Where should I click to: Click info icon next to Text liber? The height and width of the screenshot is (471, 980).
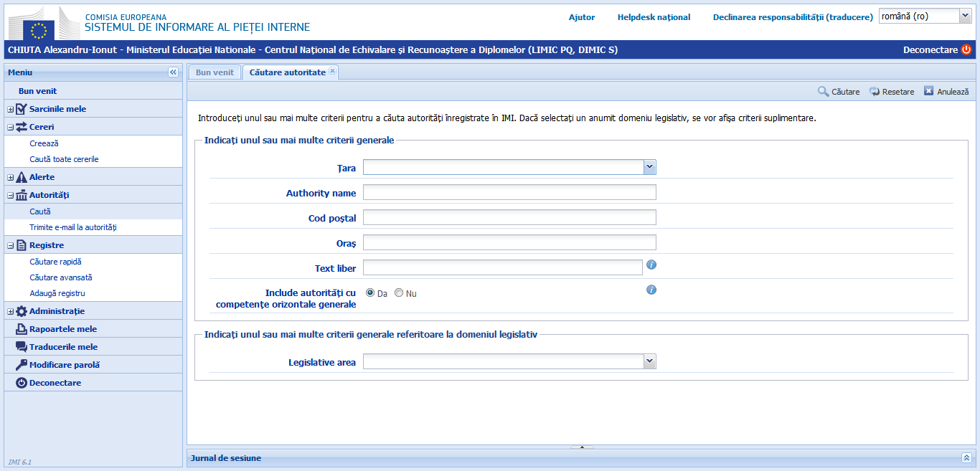point(651,265)
